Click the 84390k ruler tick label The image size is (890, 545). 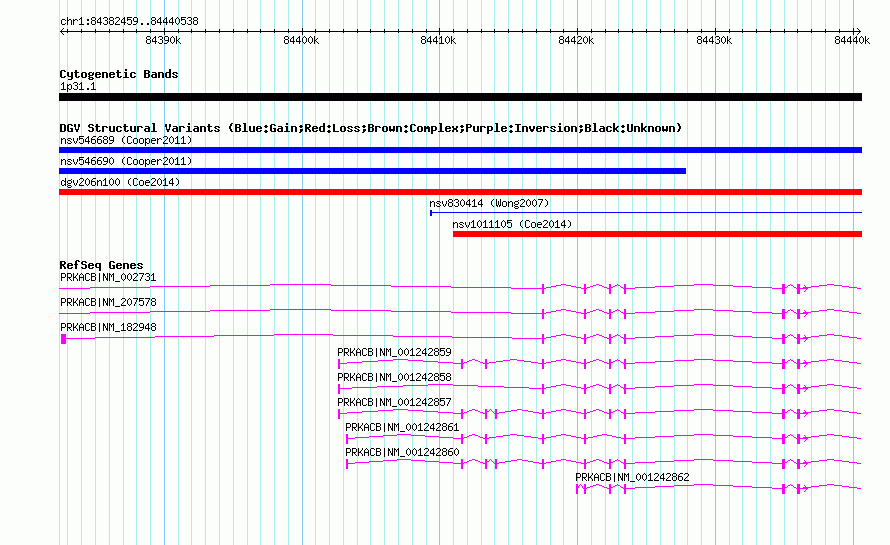[163, 40]
